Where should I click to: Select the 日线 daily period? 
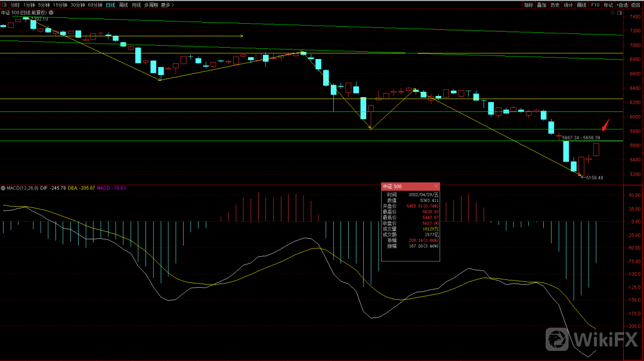point(110,5)
